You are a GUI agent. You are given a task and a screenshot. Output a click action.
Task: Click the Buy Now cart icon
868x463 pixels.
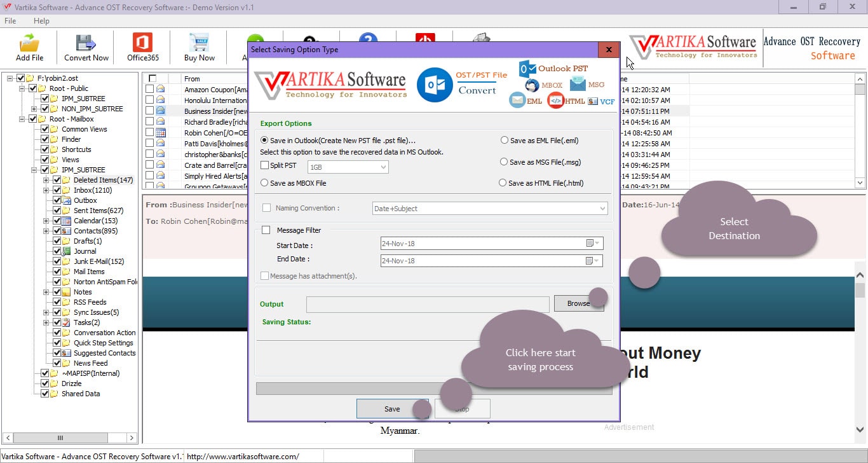[x=199, y=43]
